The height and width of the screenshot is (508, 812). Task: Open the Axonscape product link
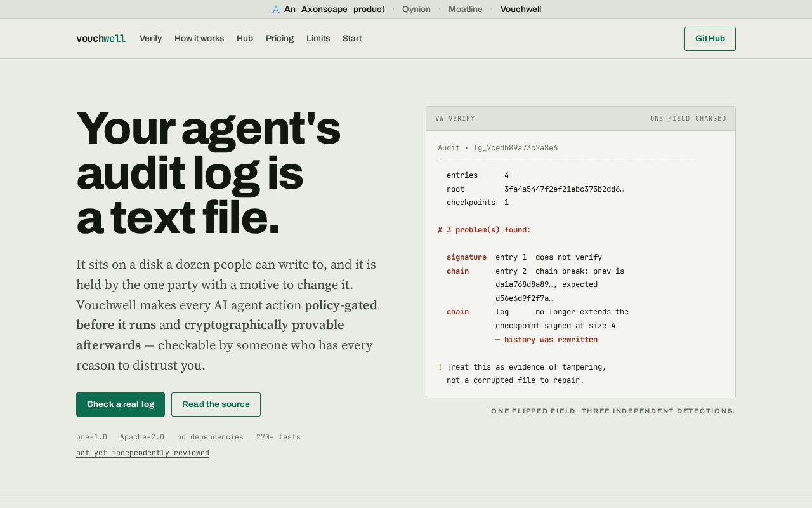[x=334, y=10]
